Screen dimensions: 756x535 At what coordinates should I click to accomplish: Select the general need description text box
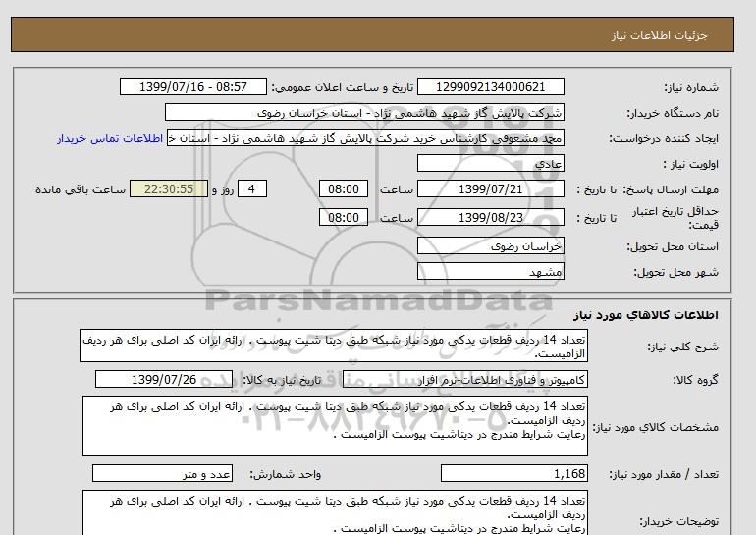[x=334, y=347]
